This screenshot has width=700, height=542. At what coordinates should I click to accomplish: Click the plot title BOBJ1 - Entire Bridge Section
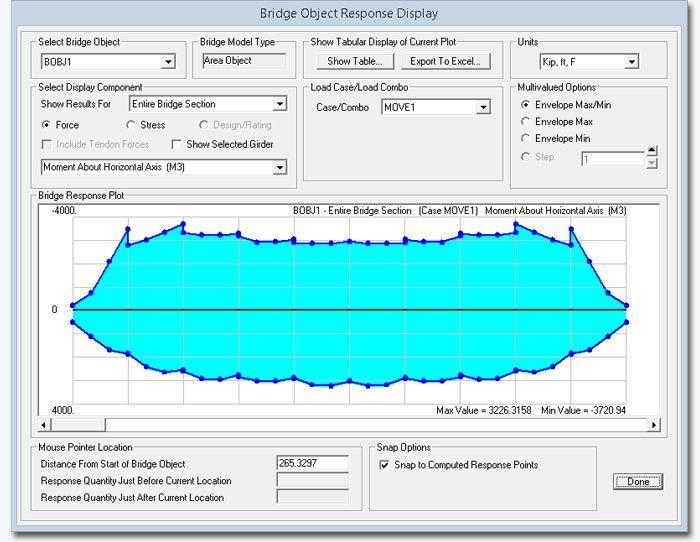pyautogui.click(x=352, y=211)
